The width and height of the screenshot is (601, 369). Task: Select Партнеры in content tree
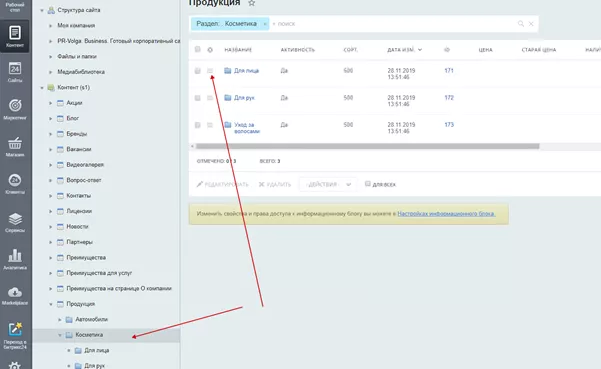tap(79, 242)
